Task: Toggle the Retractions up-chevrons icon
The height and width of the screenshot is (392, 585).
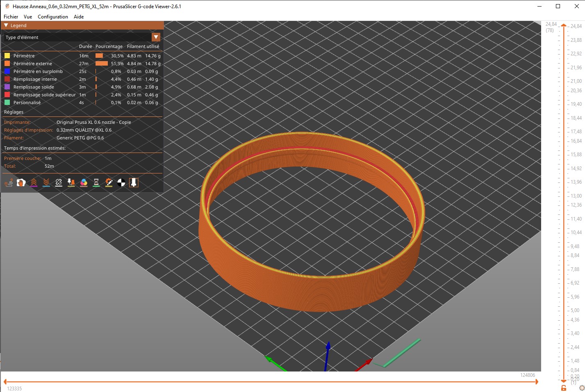Action: [34, 182]
